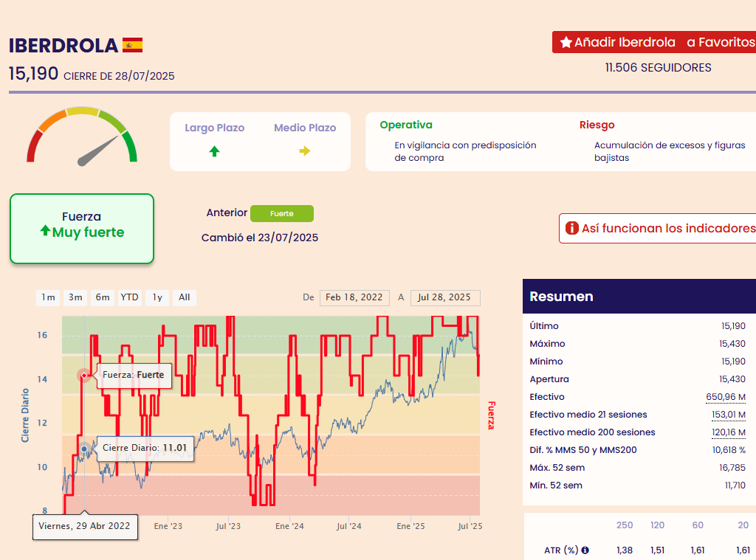756x560 pixels.
Task: Click the Máx. 52 sem value 16,785
Action: (x=732, y=468)
